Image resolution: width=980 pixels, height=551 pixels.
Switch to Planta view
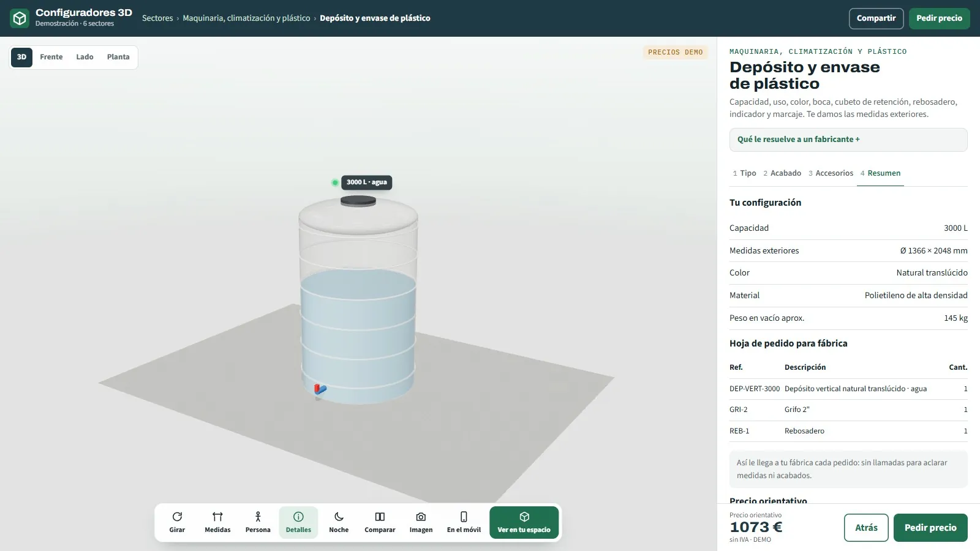coord(118,57)
